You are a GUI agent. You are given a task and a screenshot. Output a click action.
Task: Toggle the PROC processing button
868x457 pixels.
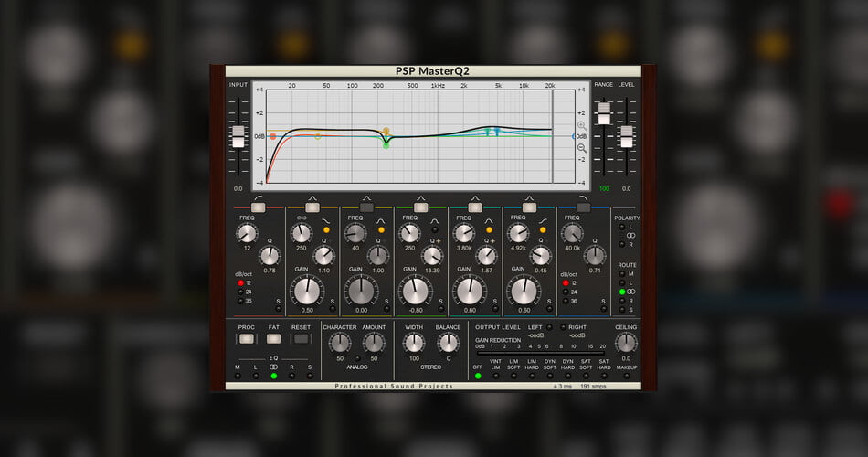click(x=247, y=338)
